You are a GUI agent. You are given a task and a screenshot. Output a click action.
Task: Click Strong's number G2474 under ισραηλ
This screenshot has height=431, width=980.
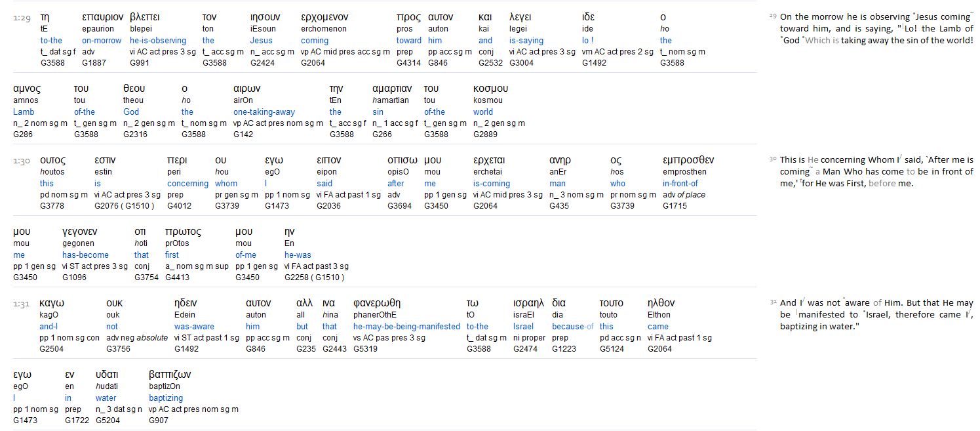[526, 349]
